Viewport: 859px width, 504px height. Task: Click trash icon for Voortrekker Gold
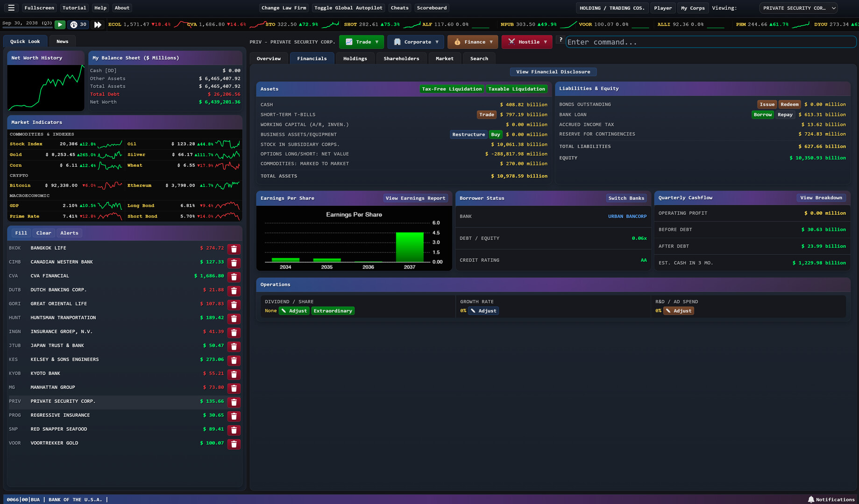(x=234, y=444)
